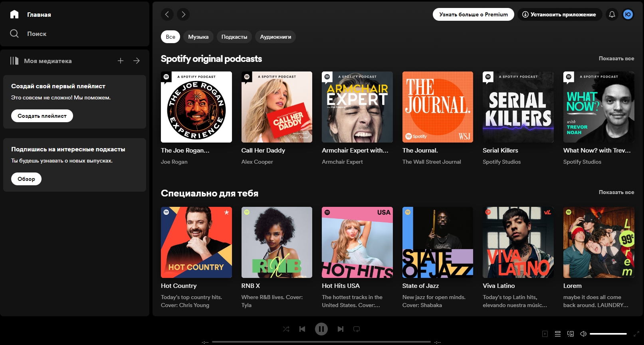Show all in Специально для тебя section
Viewport: 644px width, 345px height.
[616, 192]
